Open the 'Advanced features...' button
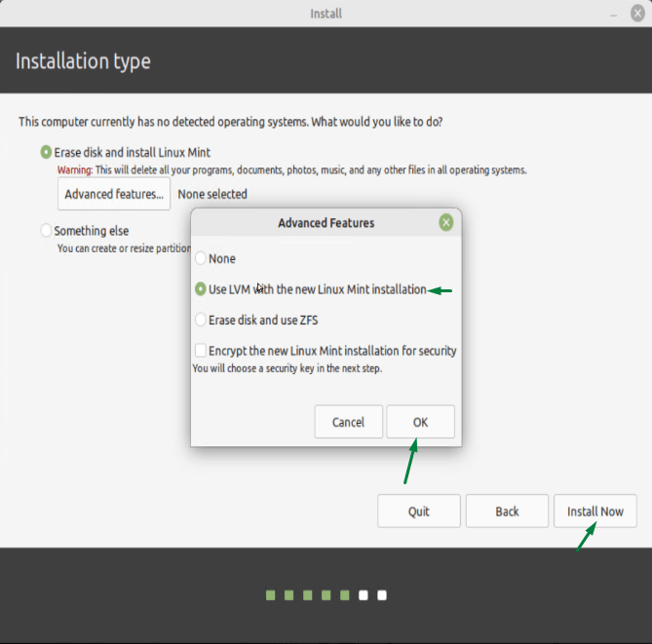The width and height of the screenshot is (652, 644). pyautogui.click(x=114, y=194)
